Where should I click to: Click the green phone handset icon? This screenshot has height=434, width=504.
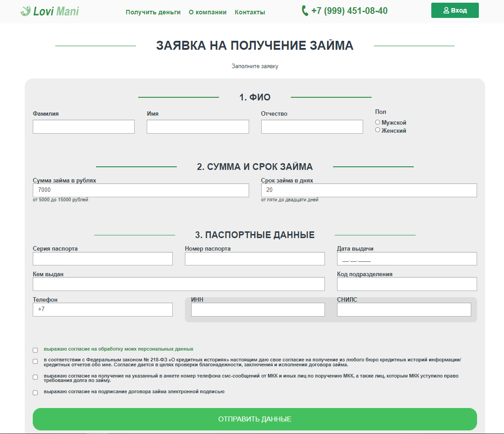[305, 11]
